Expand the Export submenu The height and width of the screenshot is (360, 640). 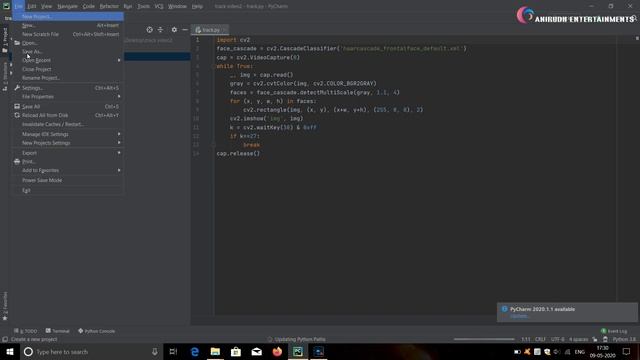point(68,153)
